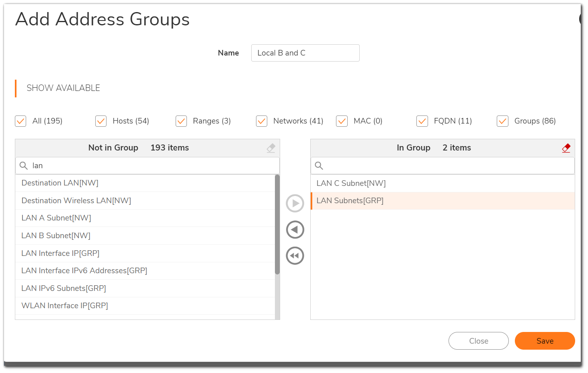Click the SHOW AVAILABLE section heading
This screenshot has width=588, height=373.
point(63,88)
